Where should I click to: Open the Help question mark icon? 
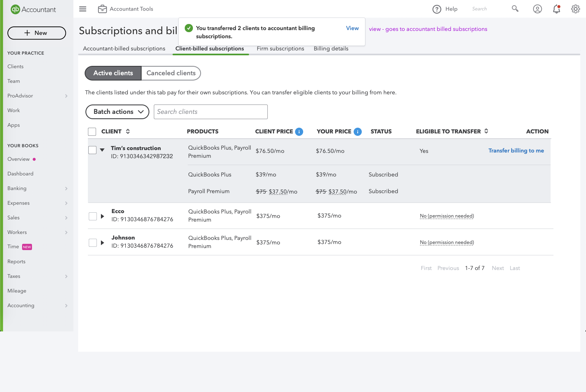click(x=437, y=9)
